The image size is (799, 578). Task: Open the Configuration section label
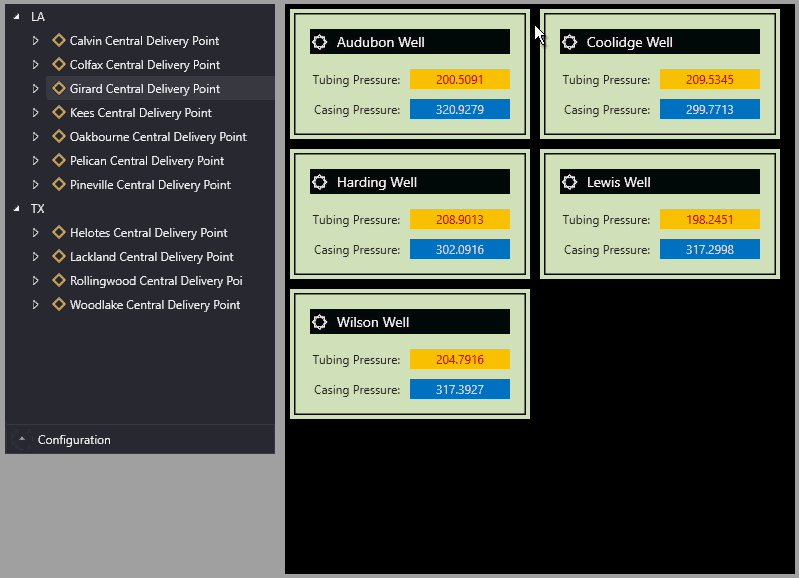74,440
